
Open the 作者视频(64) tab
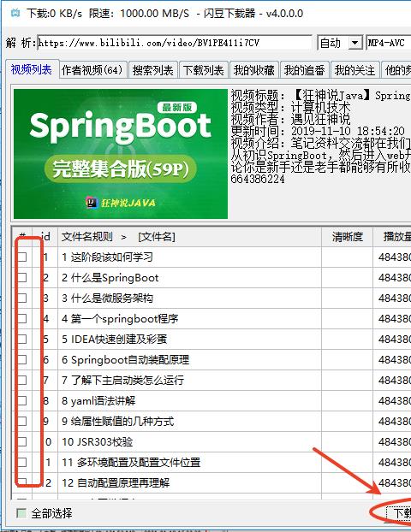pos(92,70)
